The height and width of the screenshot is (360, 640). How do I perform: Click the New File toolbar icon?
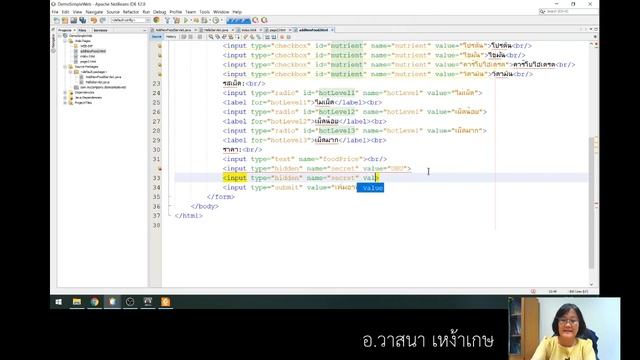[57, 20]
